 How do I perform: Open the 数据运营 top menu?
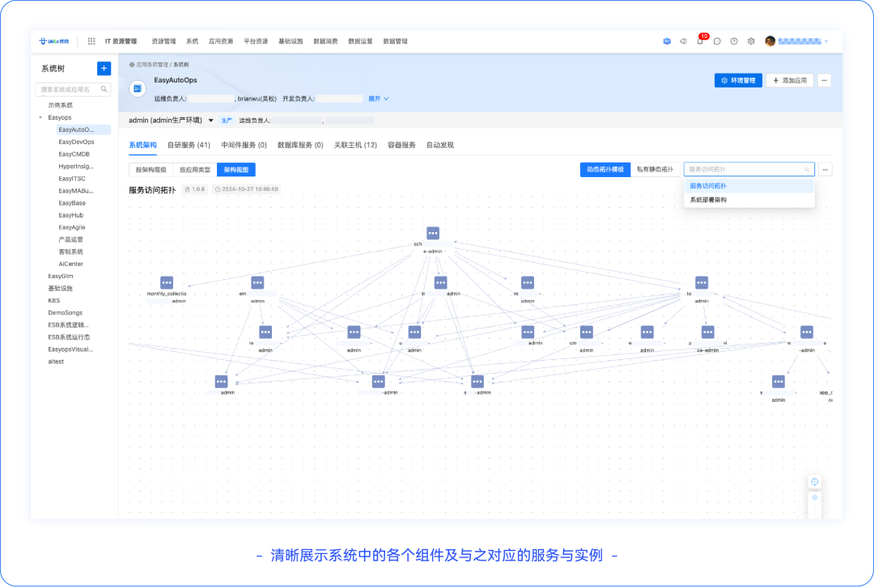[361, 41]
